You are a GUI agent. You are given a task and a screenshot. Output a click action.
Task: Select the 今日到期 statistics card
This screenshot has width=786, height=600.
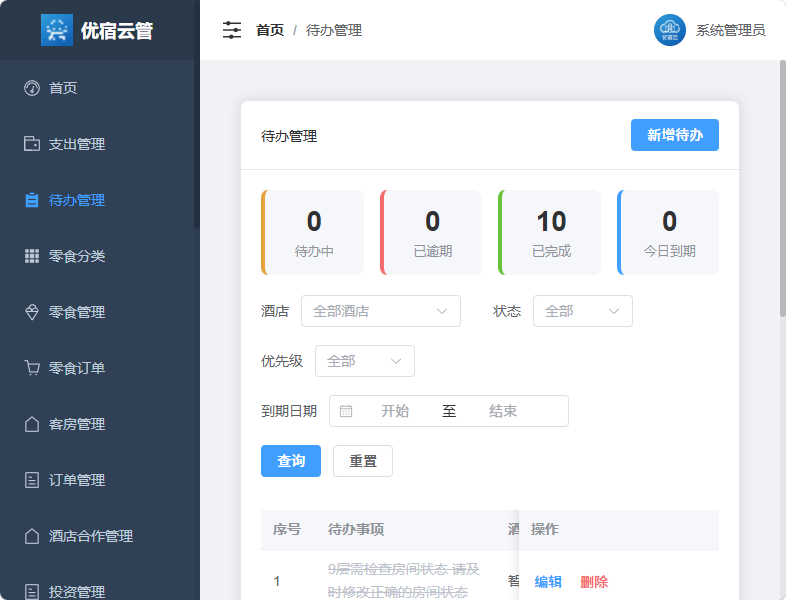668,232
